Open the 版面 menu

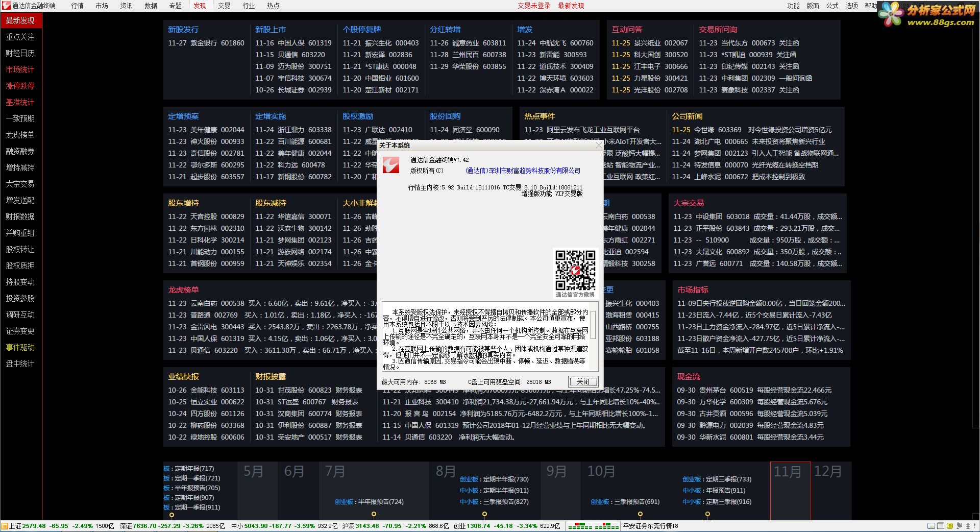(813, 6)
